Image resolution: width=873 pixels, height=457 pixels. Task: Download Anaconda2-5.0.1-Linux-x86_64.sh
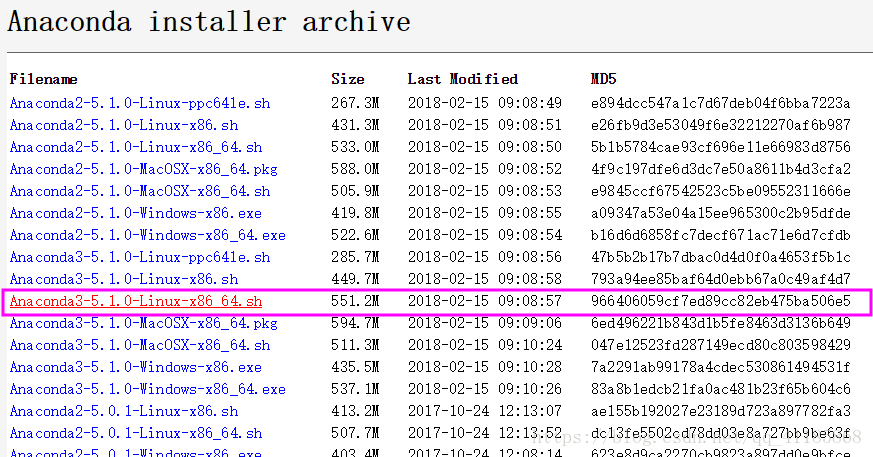click(136, 433)
